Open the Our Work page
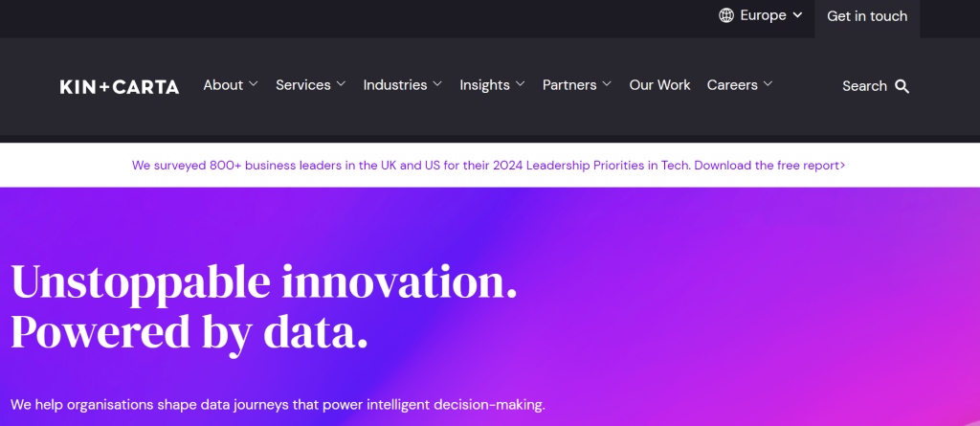The height and width of the screenshot is (426, 980). [x=659, y=85]
